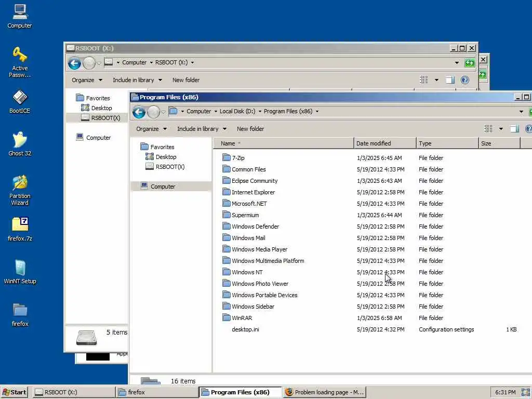Expand address history dropdown in Program Files window
Screen dimensions: 532x399
pyautogui.click(x=521, y=112)
